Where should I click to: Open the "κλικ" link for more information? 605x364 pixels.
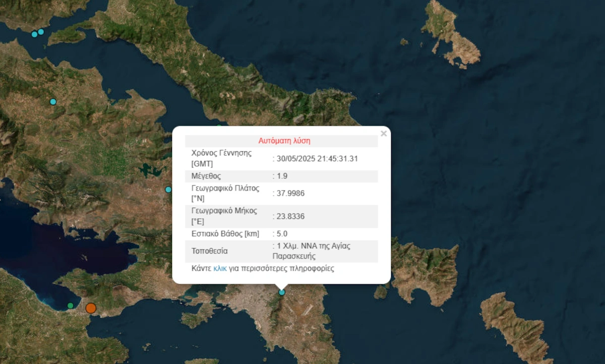pyautogui.click(x=220, y=269)
